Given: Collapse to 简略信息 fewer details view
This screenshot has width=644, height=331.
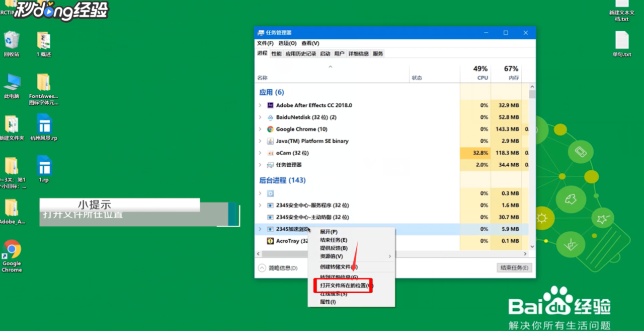Looking at the screenshot, I should (x=278, y=268).
